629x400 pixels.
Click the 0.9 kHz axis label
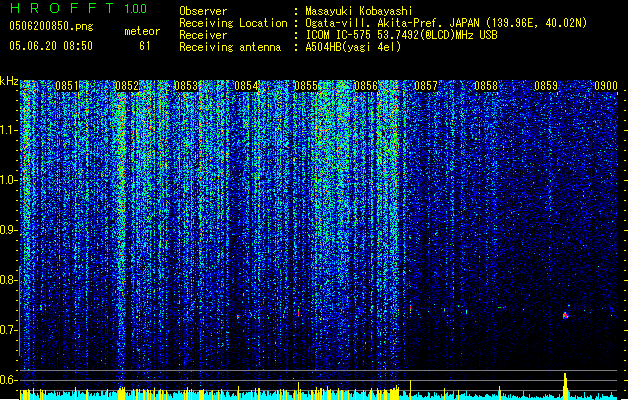(x=8, y=230)
